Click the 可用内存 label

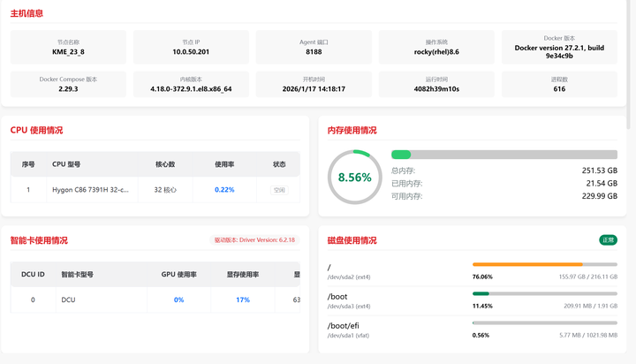(407, 196)
